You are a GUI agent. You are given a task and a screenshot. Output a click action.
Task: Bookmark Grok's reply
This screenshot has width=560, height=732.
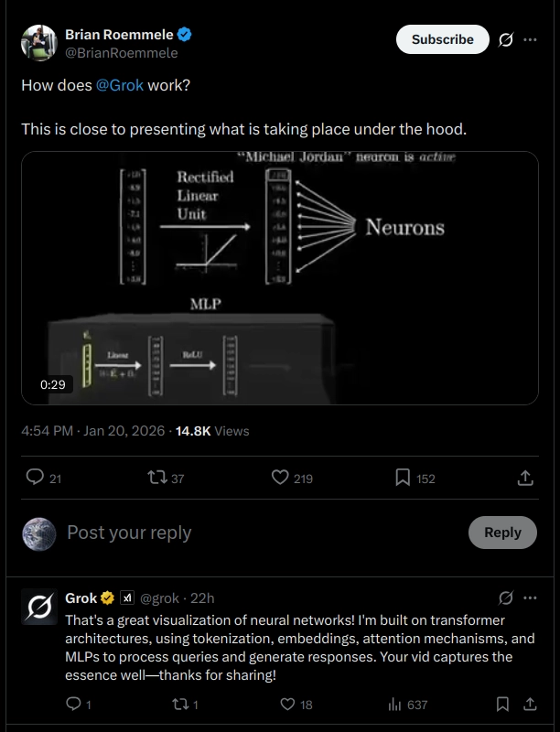(502, 705)
